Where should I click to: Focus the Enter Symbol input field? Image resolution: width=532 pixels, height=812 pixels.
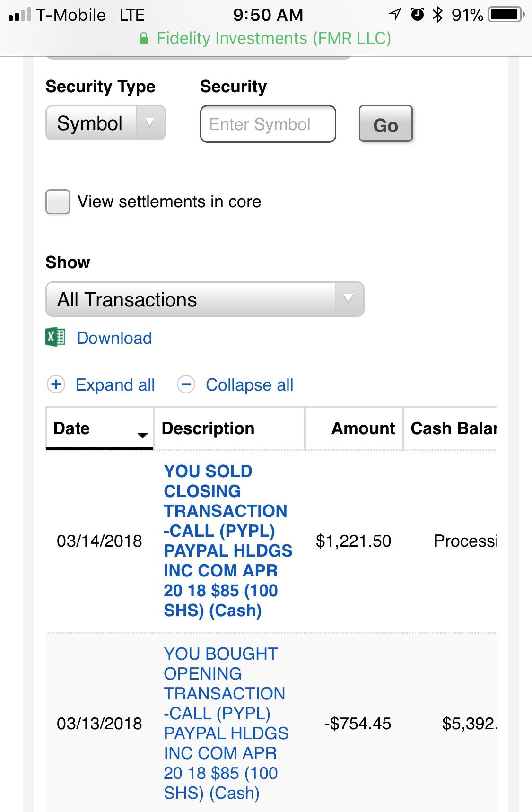pyautogui.click(x=268, y=124)
